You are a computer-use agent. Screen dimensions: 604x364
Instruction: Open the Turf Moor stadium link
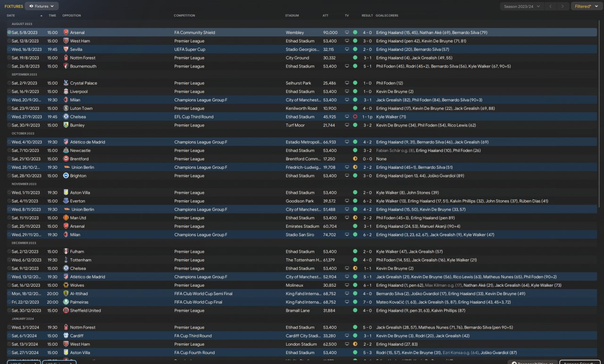coord(295,125)
